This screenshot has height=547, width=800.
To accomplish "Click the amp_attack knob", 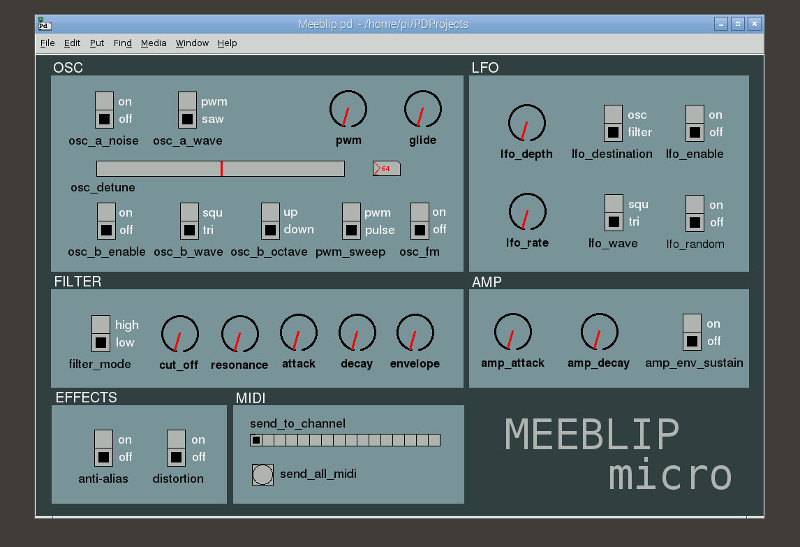I will (513, 332).
